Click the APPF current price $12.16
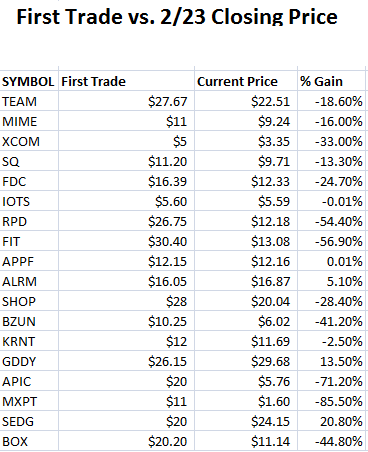368x452 pixels. pos(246,261)
